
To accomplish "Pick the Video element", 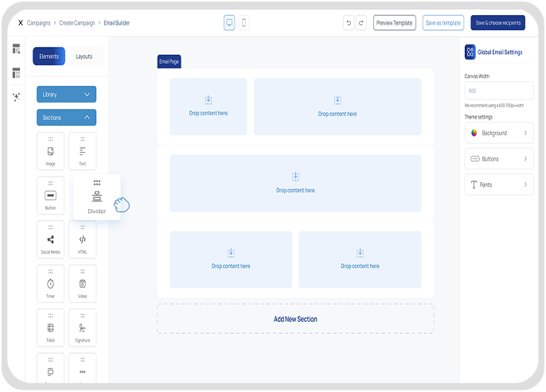I will pyautogui.click(x=83, y=284).
